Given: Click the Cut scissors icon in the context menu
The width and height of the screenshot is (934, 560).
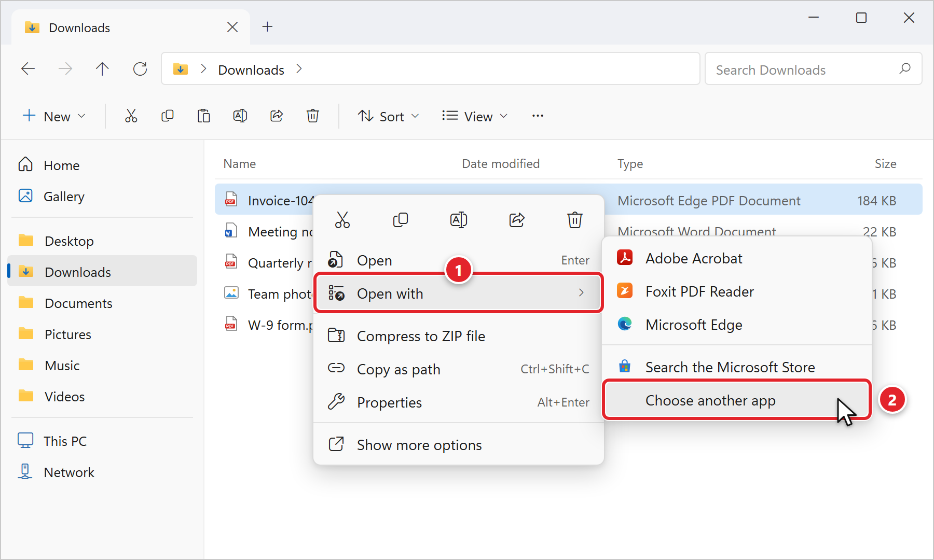Looking at the screenshot, I should pos(342,220).
